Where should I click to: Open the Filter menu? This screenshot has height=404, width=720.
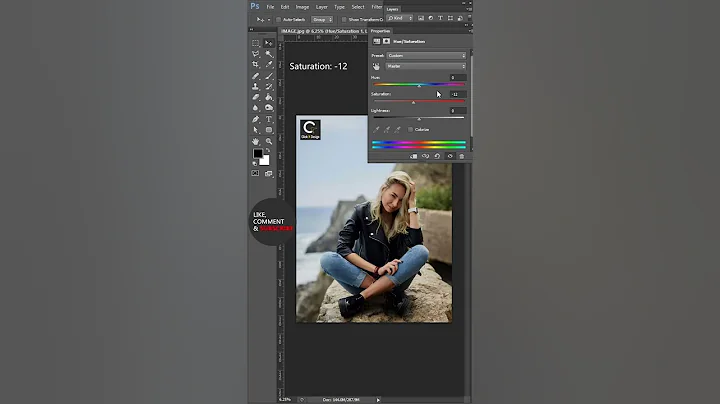click(x=377, y=7)
